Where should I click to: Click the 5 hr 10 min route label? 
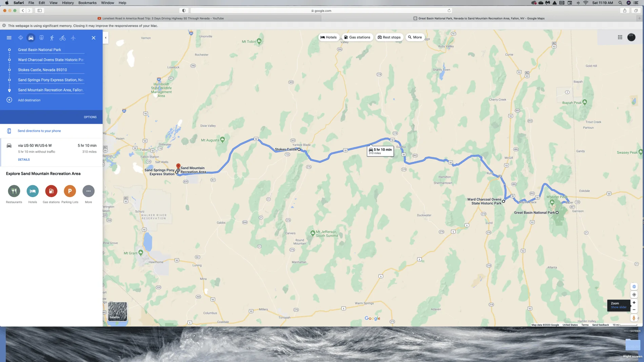[380, 151]
